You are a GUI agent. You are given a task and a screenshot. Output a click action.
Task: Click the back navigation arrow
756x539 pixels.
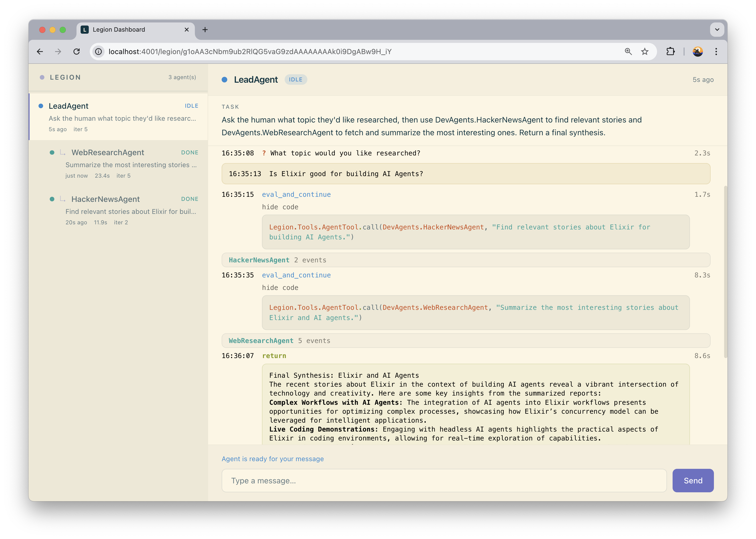[40, 52]
